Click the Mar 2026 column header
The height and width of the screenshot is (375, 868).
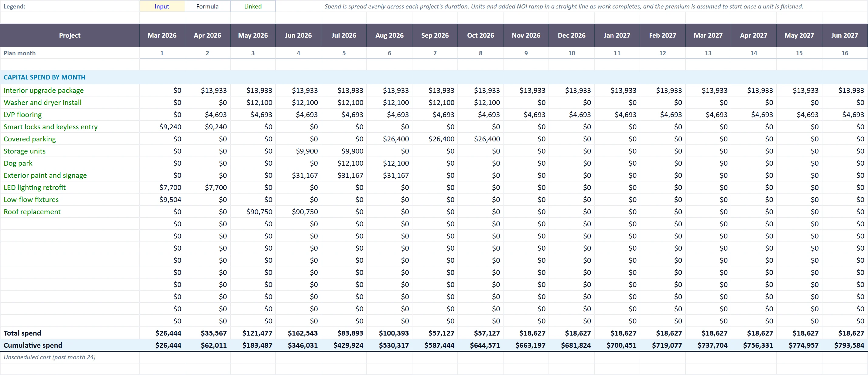162,35
